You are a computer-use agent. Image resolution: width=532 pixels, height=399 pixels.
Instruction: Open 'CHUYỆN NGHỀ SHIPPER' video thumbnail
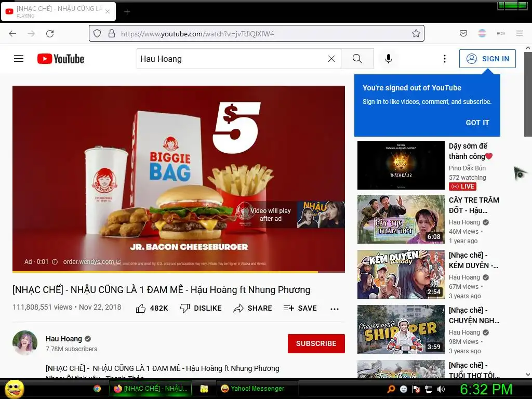[x=401, y=329]
